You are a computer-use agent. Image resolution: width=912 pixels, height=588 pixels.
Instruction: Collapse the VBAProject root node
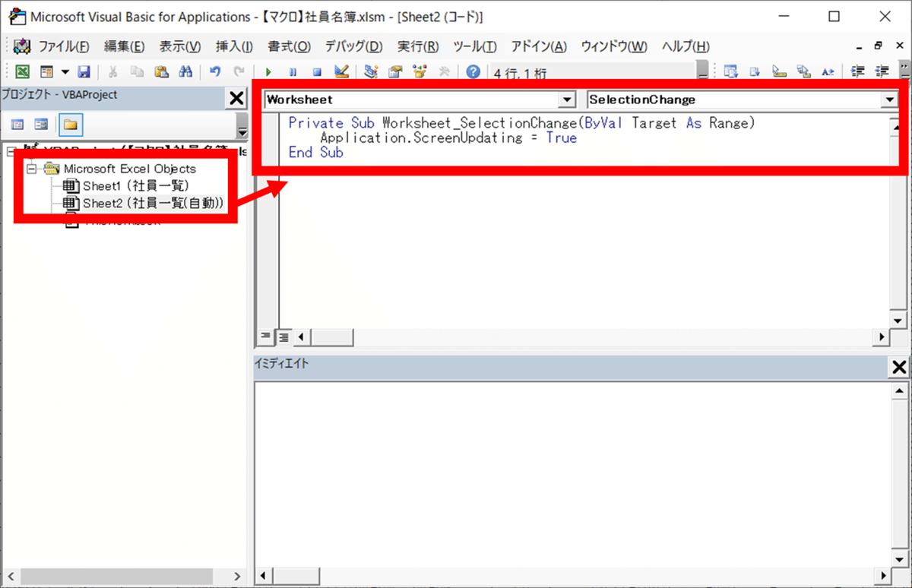11,151
